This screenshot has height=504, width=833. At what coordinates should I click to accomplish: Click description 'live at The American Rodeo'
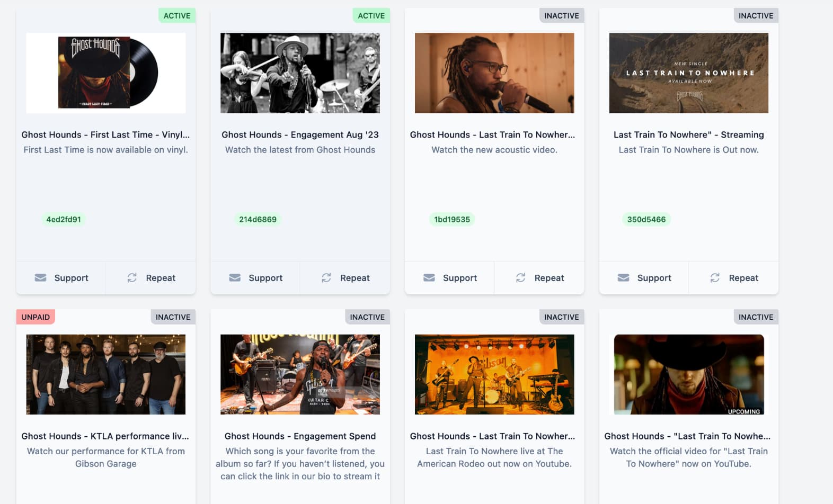click(494, 457)
